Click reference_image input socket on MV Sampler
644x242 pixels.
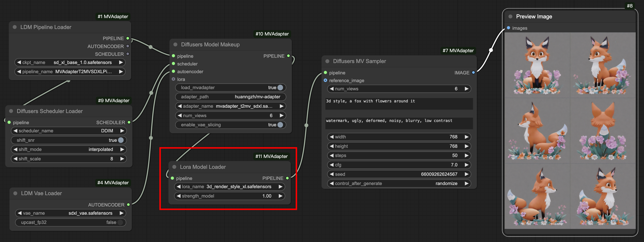pos(325,80)
